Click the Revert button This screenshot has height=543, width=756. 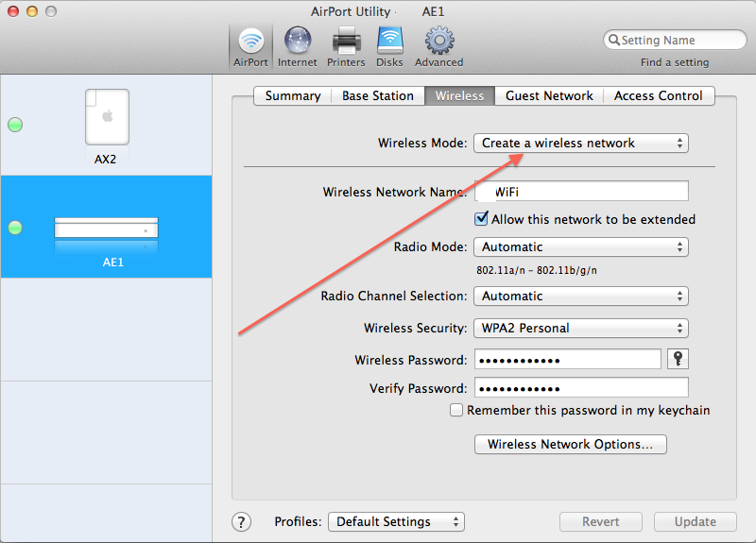601,522
